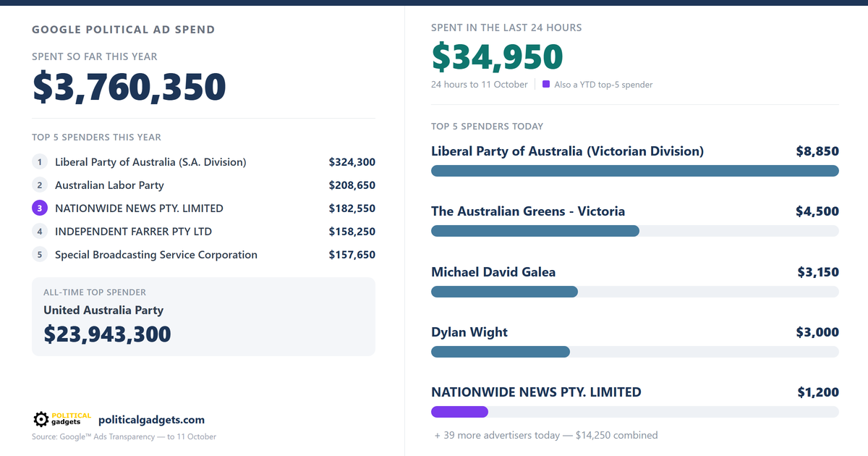
Task: Click the Dylan Wight spend bar
Action: click(501, 352)
